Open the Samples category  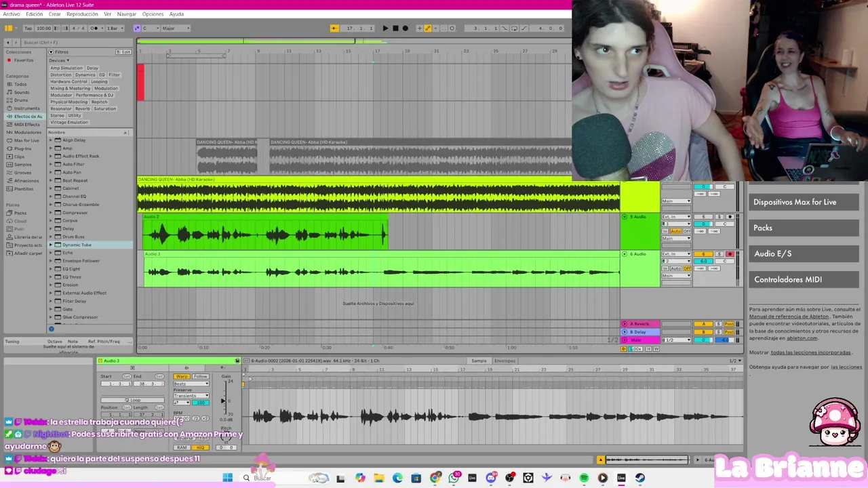(x=22, y=165)
